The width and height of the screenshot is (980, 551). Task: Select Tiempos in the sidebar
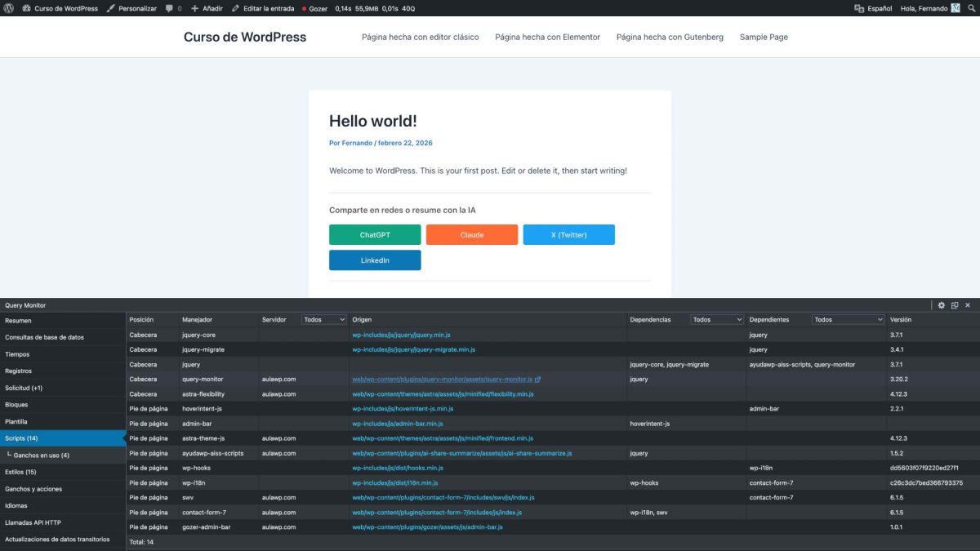coord(63,354)
